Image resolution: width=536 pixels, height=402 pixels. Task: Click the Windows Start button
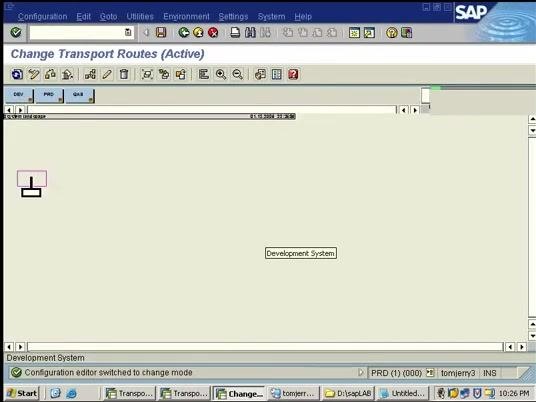(22, 393)
